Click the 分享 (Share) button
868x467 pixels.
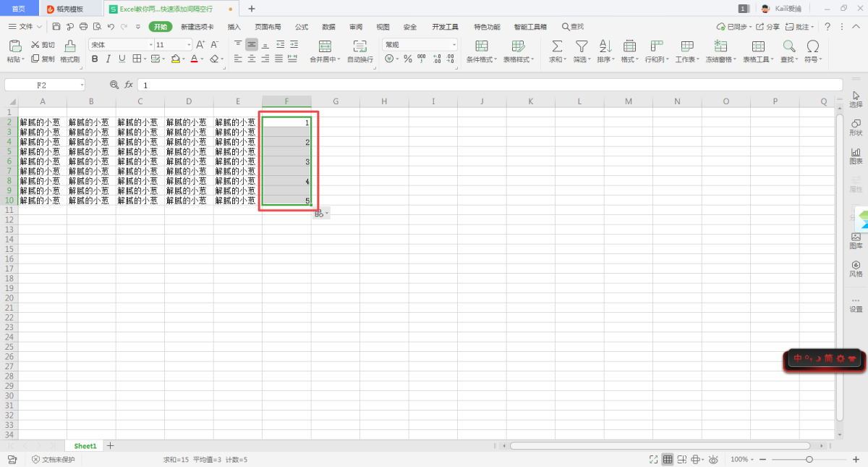pos(768,27)
